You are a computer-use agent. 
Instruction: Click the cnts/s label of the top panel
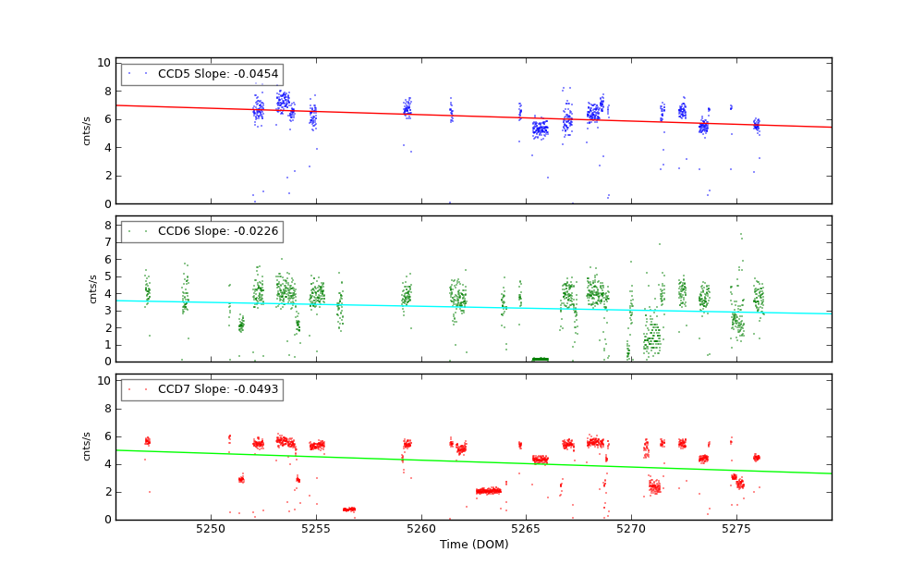(87, 130)
